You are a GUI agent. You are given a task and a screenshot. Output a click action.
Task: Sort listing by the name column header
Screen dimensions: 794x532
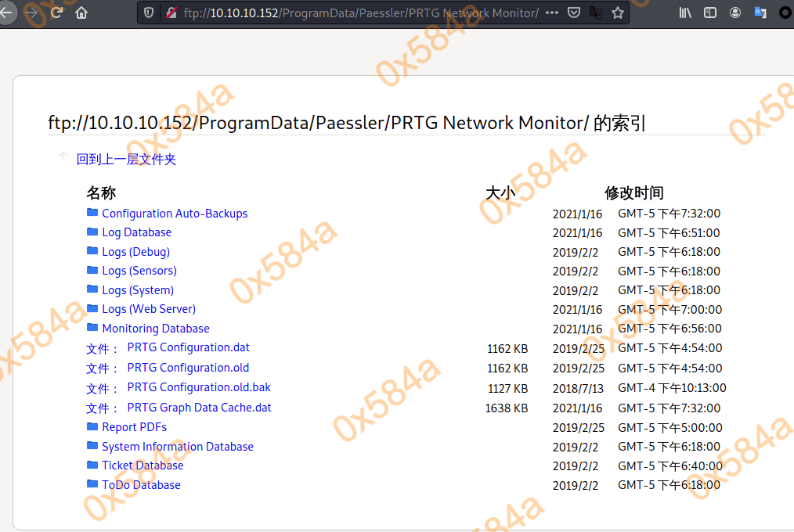pyautogui.click(x=101, y=192)
